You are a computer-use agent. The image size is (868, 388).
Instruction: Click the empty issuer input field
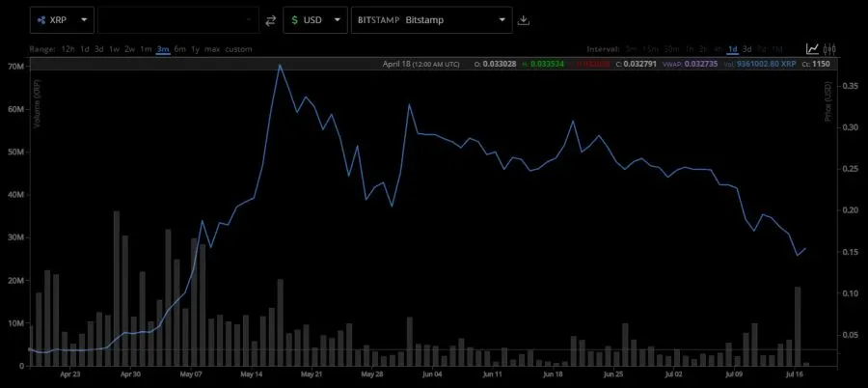pyautogui.click(x=178, y=19)
